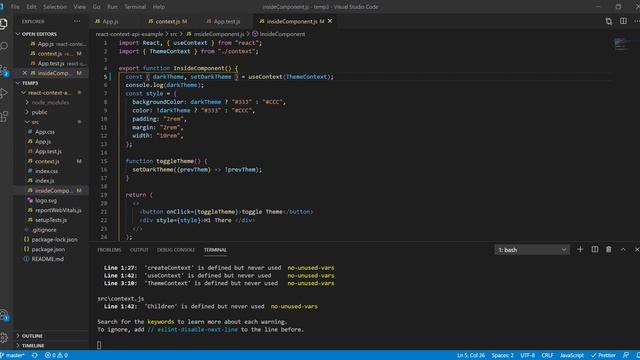Click Open Changes icon in editor toolbar
The width and height of the screenshot is (640, 360).
pyautogui.click(x=609, y=21)
